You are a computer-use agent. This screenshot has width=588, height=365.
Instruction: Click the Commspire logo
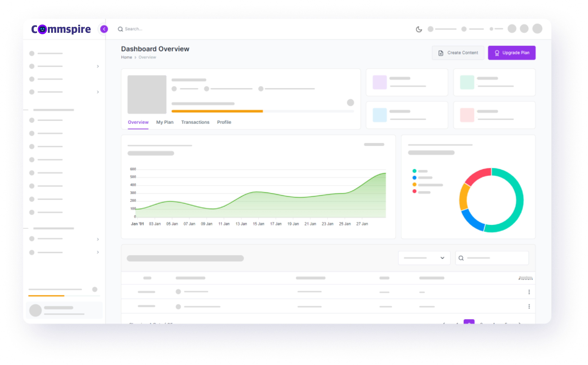click(x=61, y=29)
